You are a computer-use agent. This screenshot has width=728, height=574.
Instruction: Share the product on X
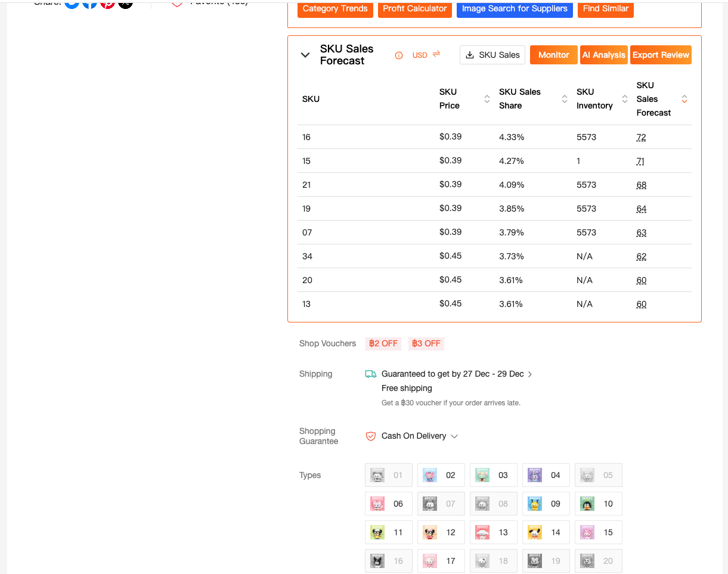coord(125,3)
